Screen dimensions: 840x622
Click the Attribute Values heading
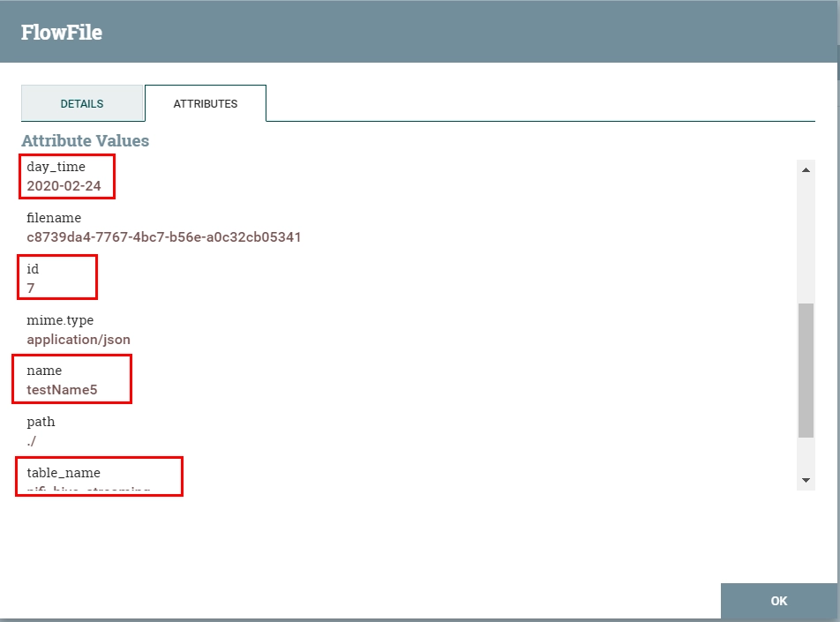click(x=86, y=140)
